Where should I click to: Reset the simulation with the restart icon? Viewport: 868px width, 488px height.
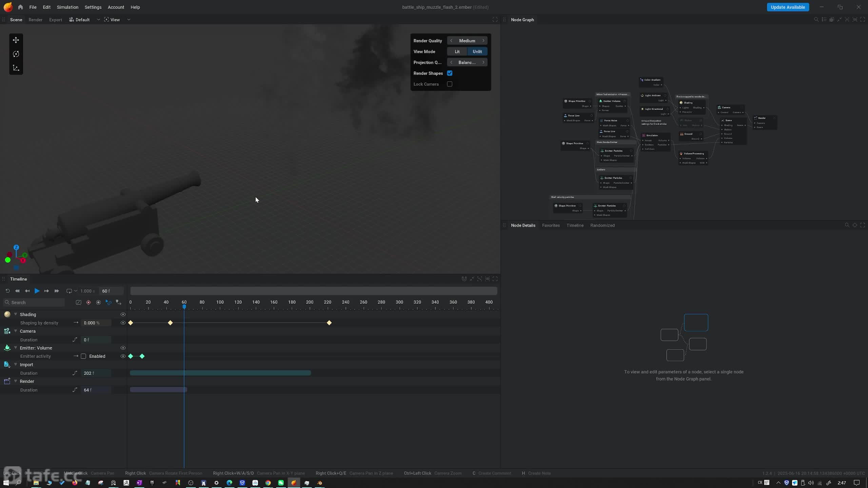[7, 291]
